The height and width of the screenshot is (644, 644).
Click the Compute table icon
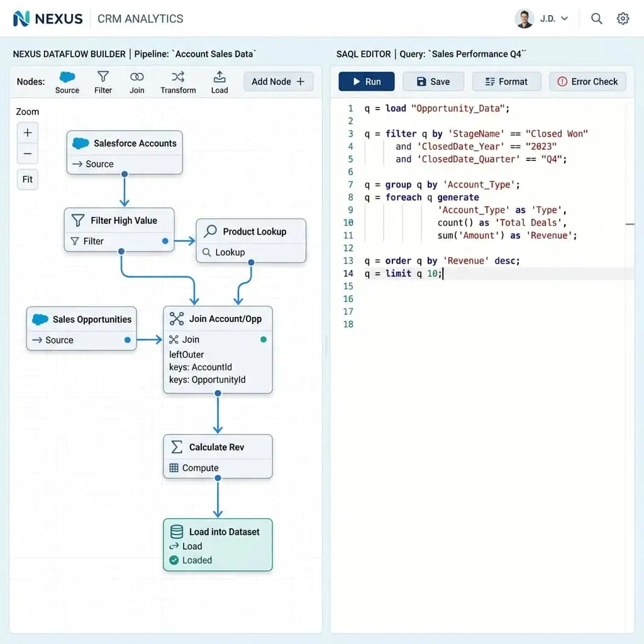click(x=174, y=468)
